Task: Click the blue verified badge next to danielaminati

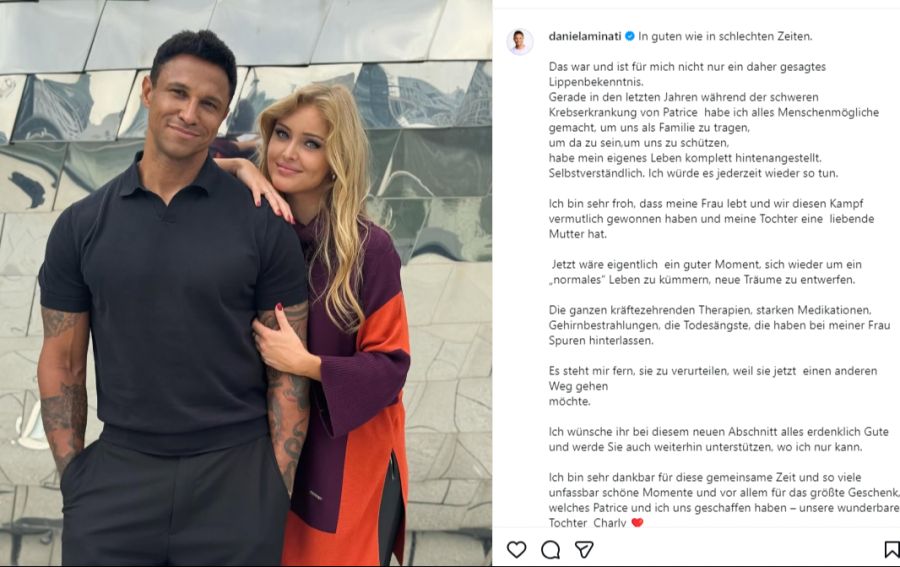Action: (630, 36)
